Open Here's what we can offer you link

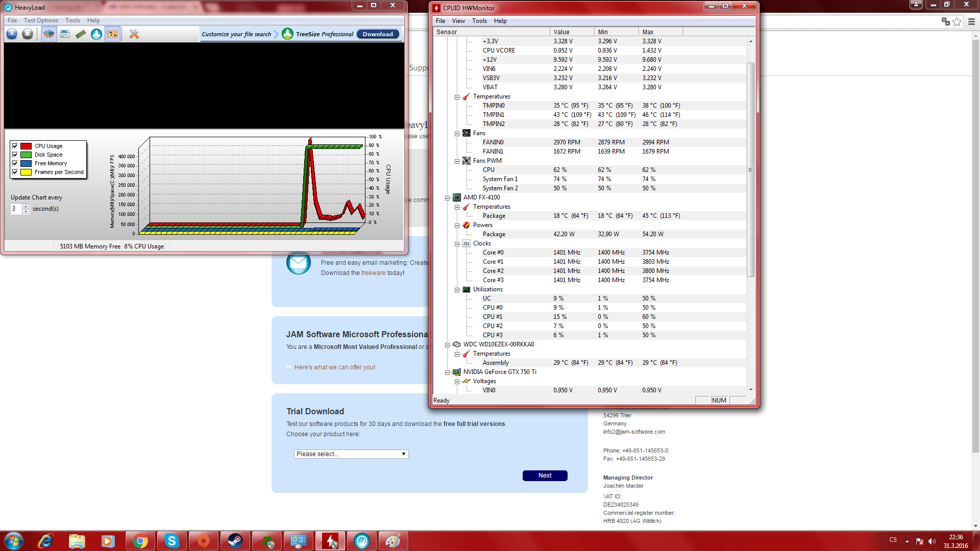coord(335,367)
